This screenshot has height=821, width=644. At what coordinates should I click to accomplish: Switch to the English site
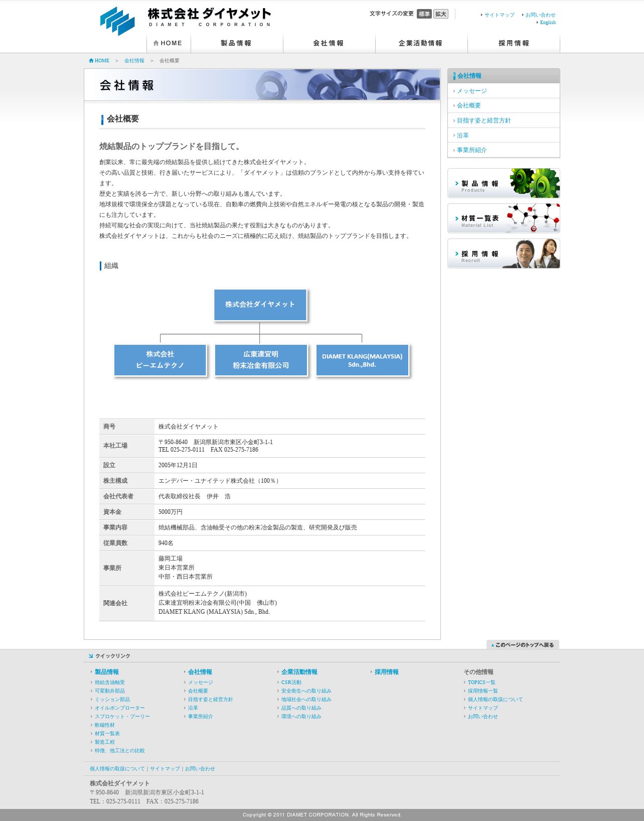pos(548,23)
